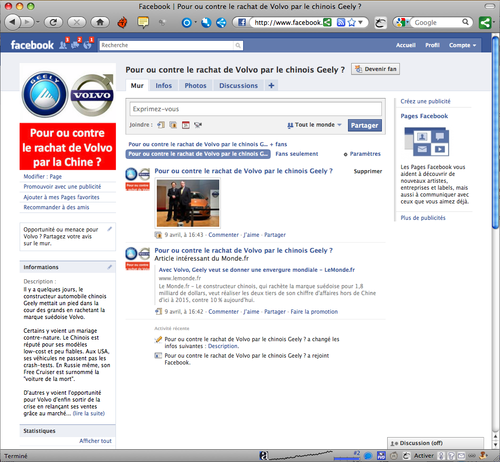Click the search magnifier in Recherche box
The image size is (500, 462).
[x=238, y=45]
